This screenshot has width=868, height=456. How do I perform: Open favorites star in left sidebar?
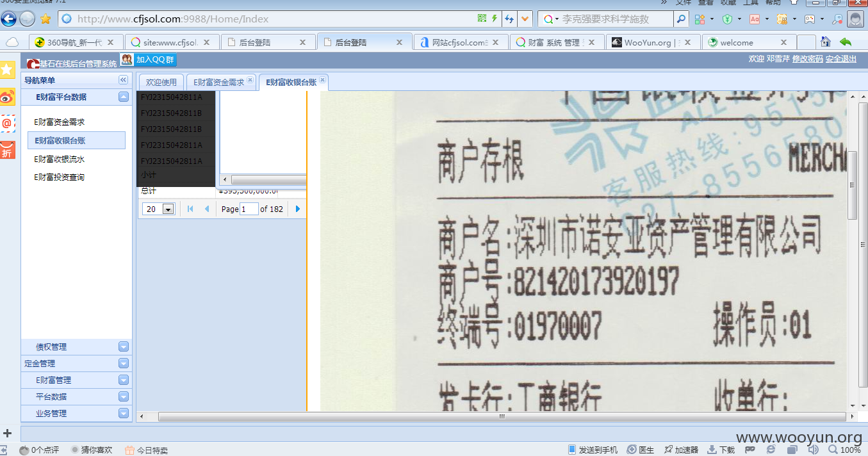pyautogui.click(x=8, y=69)
